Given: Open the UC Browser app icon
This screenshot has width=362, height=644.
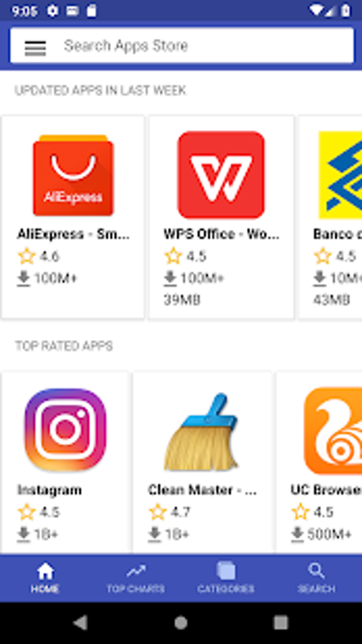Looking at the screenshot, I should click(333, 431).
